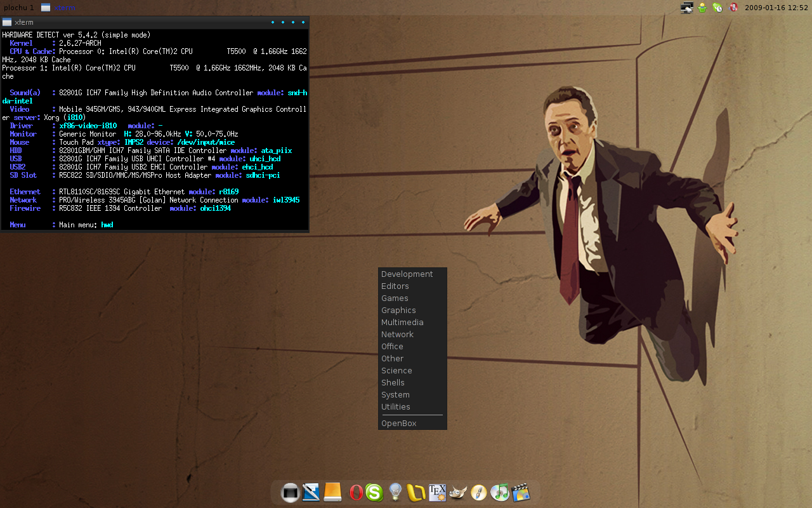Click the 'snd-h' sound module text

[x=298, y=93]
